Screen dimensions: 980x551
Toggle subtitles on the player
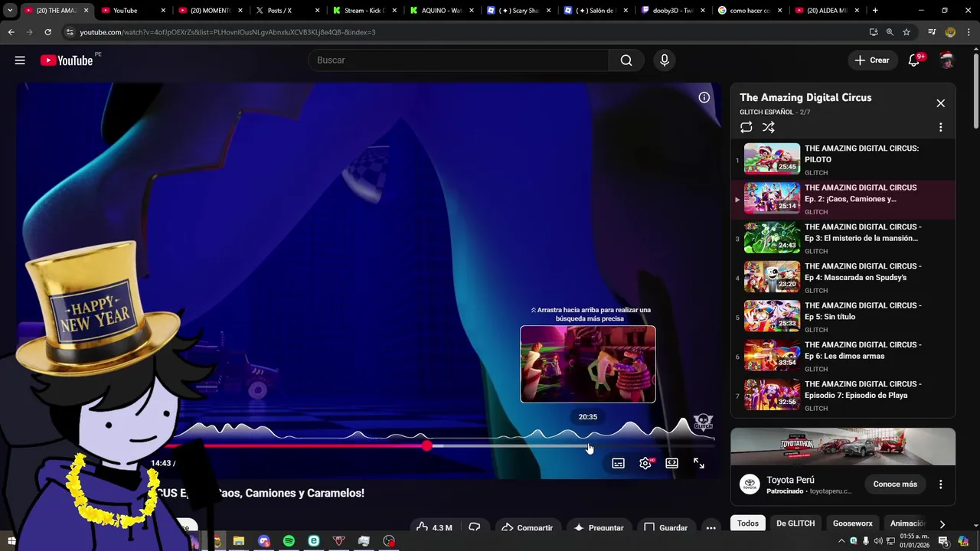(x=619, y=464)
